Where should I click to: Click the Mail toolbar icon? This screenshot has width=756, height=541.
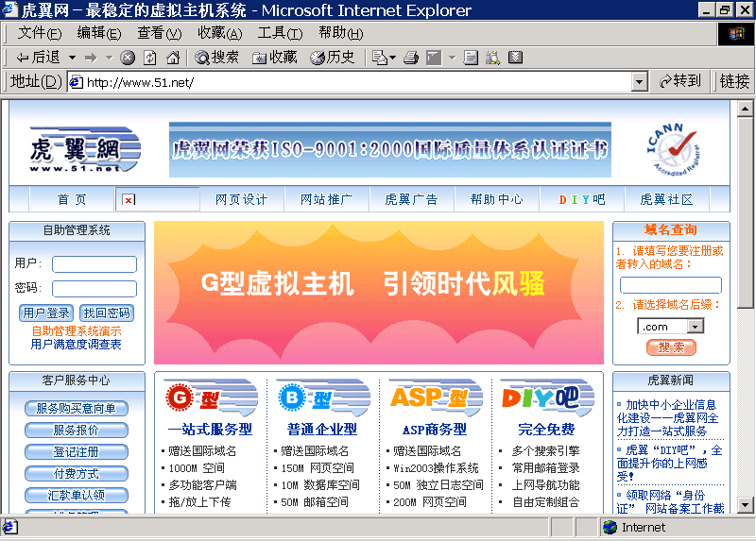click(380, 59)
